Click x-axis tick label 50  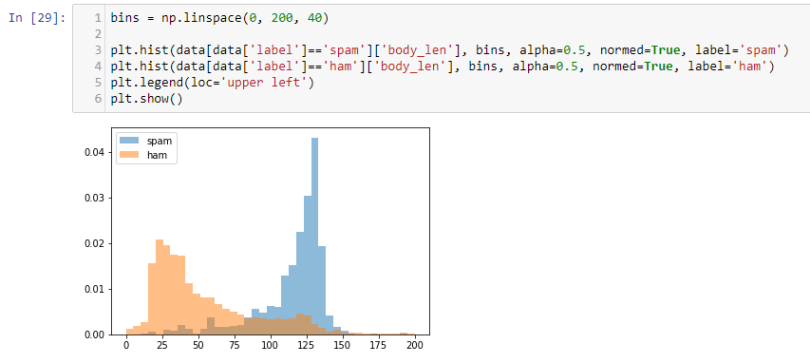coord(199,346)
